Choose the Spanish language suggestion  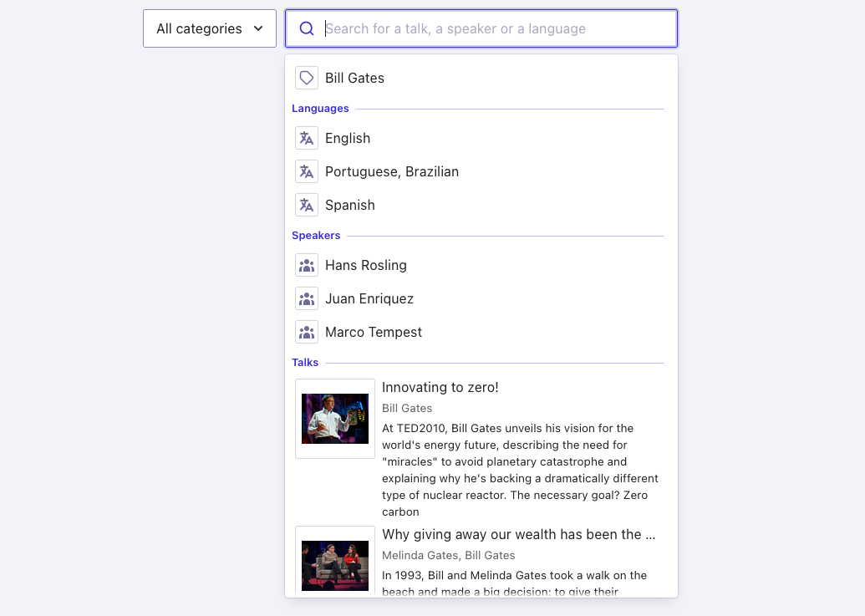481,205
